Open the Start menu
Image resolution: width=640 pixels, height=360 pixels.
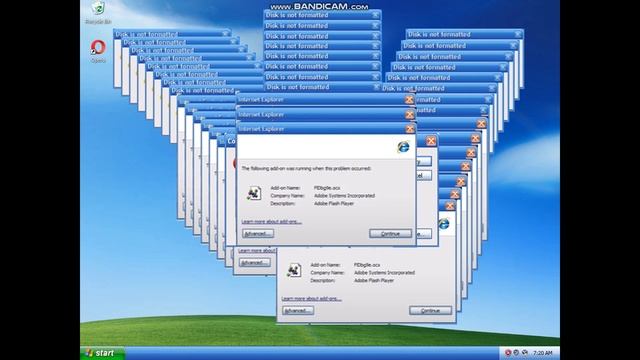tap(102, 353)
